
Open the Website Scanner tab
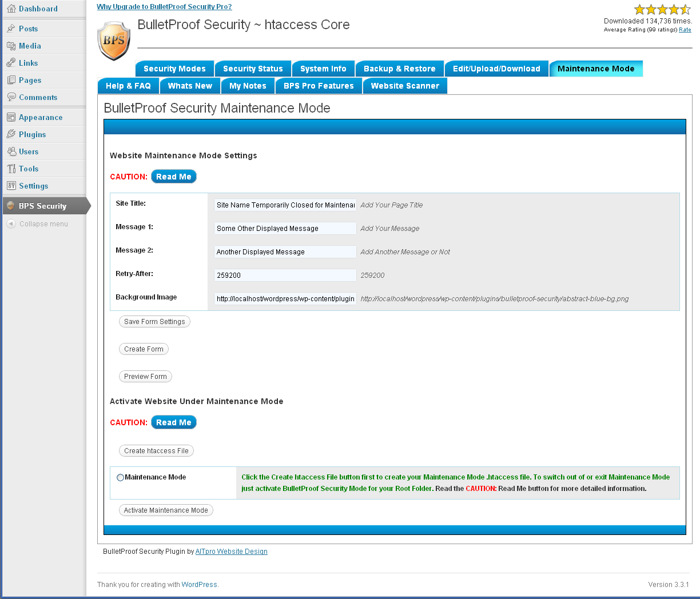tap(405, 86)
